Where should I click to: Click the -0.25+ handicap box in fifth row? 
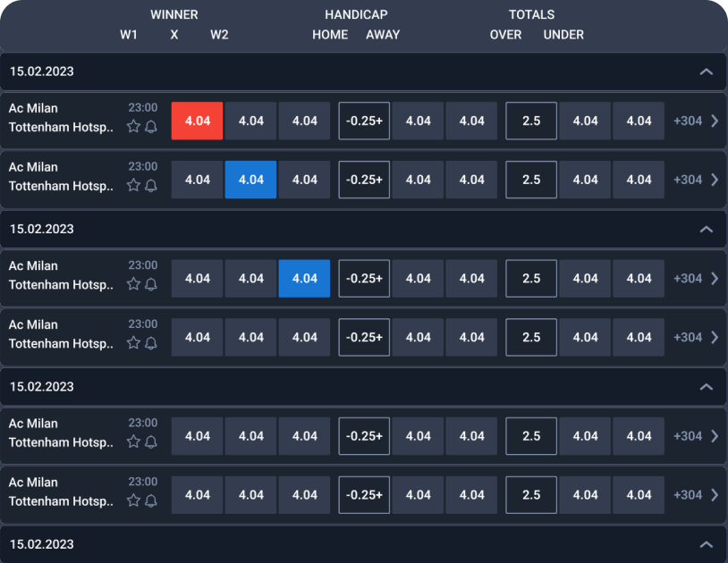point(364,436)
